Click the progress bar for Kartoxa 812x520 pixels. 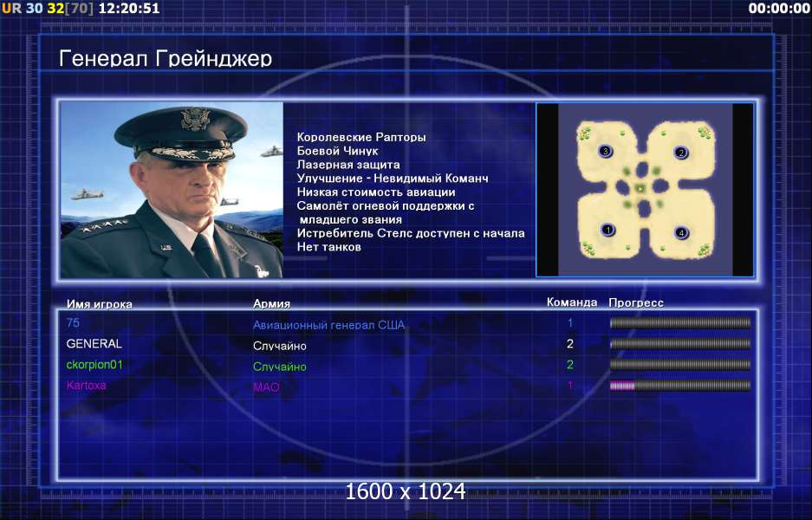(x=680, y=386)
